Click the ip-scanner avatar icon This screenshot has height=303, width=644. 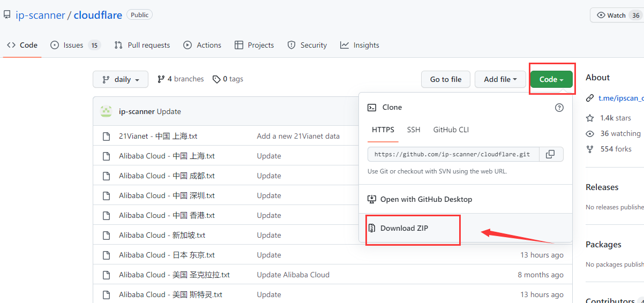tap(106, 111)
